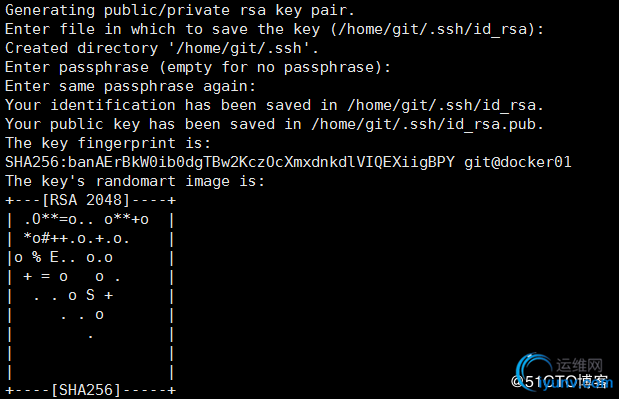619x399 pixels.
Task: Click the yunvn watermark text
Action: 577,384
